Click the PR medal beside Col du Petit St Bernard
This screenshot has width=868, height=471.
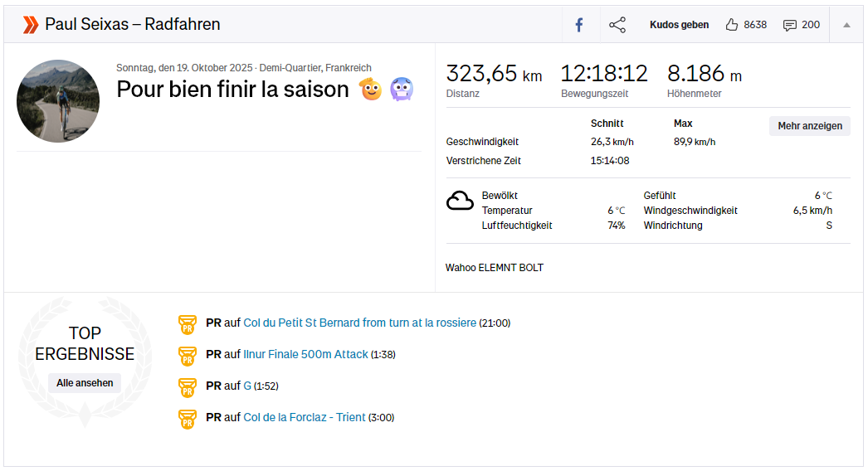[188, 323]
